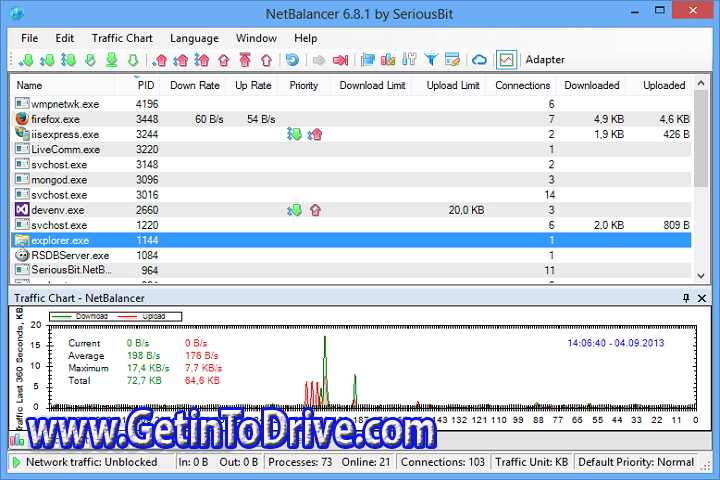Select the RSDBServer.exe process row
720x480 pixels.
(x=351, y=255)
